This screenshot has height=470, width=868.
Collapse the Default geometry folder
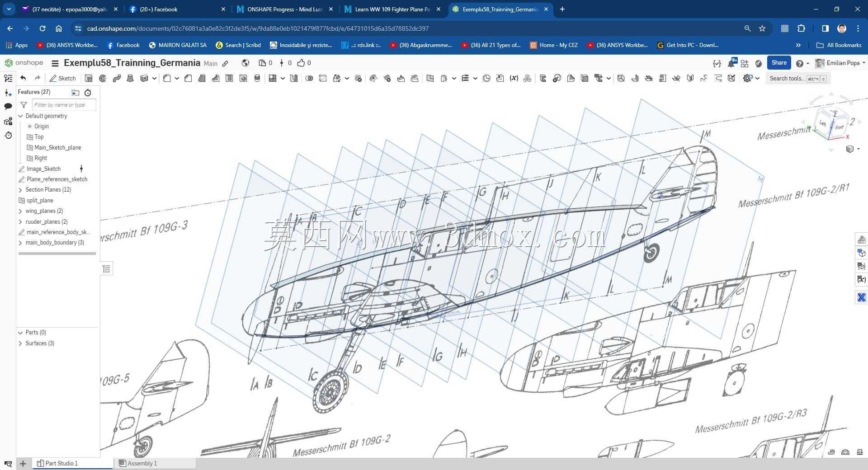point(20,116)
